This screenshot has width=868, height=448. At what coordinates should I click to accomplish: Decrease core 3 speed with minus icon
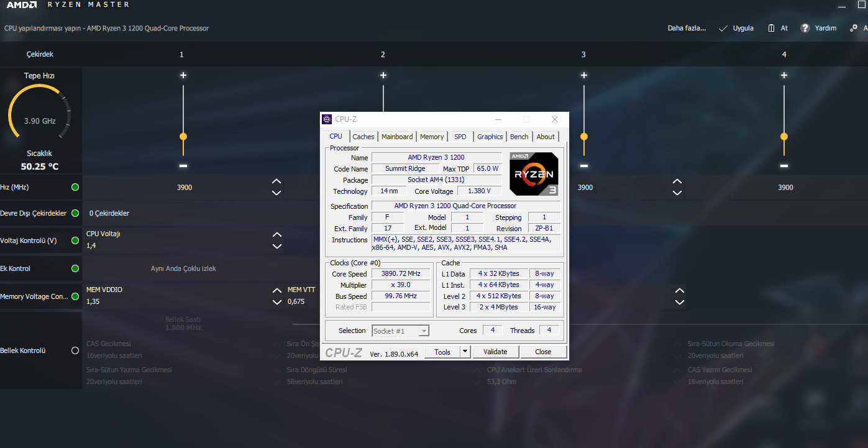[x=584, y=166]
